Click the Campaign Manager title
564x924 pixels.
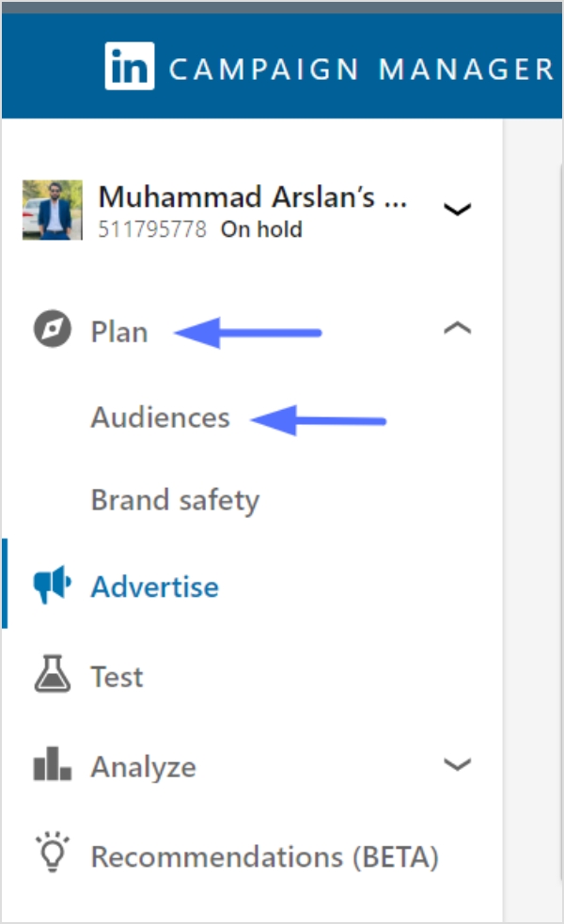361,69
